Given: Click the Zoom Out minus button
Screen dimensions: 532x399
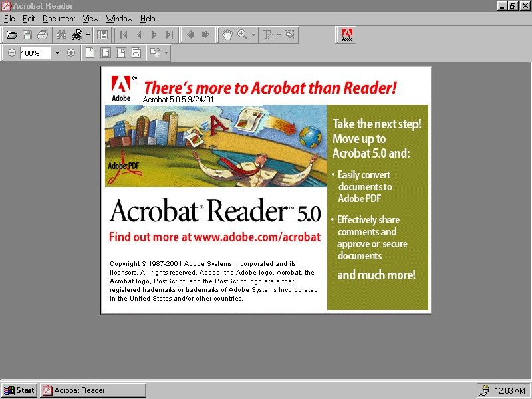Looking at the screenshot, I should tap(12, 53).
